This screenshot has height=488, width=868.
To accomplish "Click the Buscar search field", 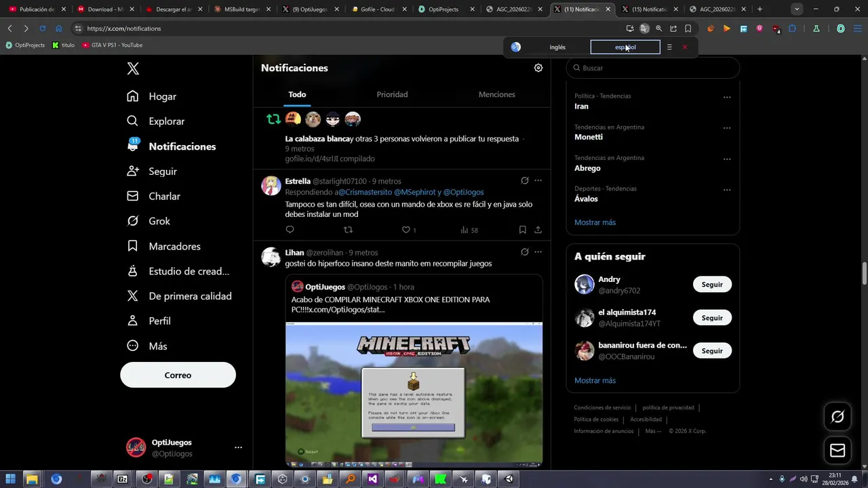I will tap(653, 68).
